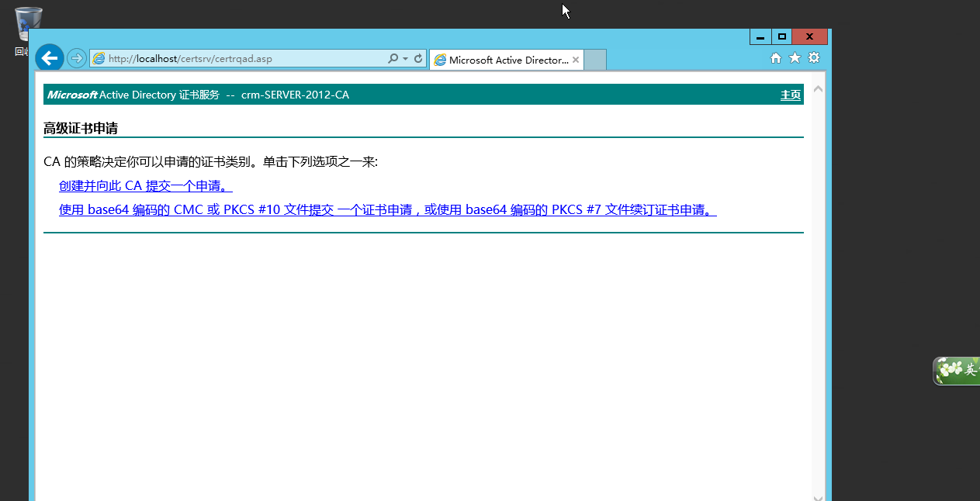
Task: Open the Recycle Bin desktop icon
Action: [x=28, y=32]
